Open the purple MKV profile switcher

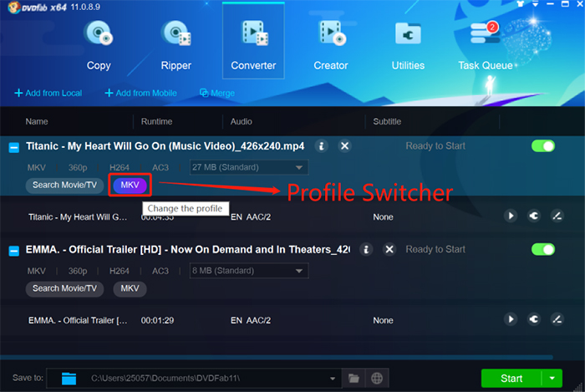click(x=130, y=185)
